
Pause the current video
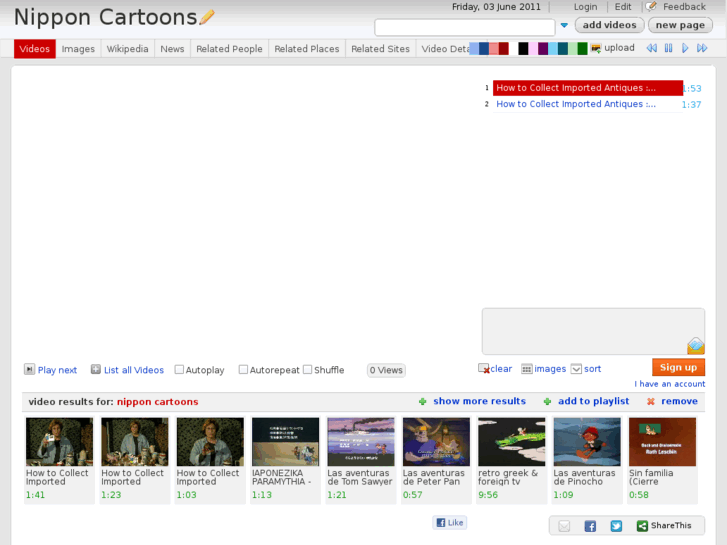[x=669, y=48]
